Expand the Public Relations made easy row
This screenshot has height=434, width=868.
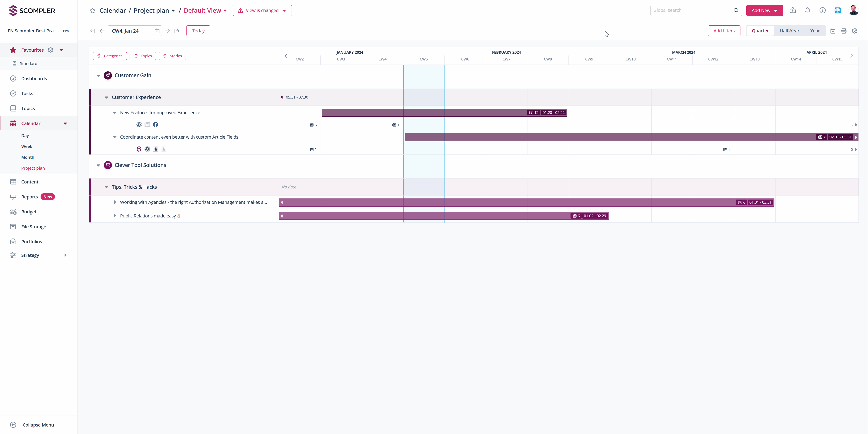point(115,216)
